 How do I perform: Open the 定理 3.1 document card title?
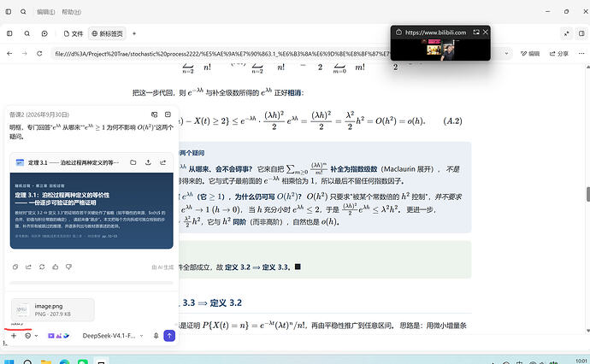coord(74,162)
